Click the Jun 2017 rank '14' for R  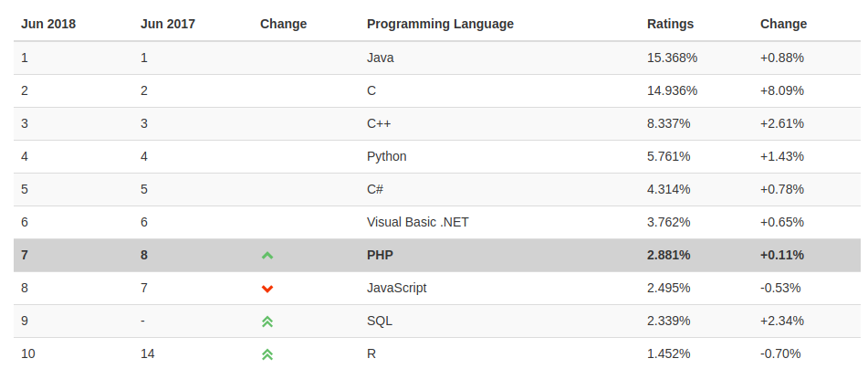pos(147,354)
